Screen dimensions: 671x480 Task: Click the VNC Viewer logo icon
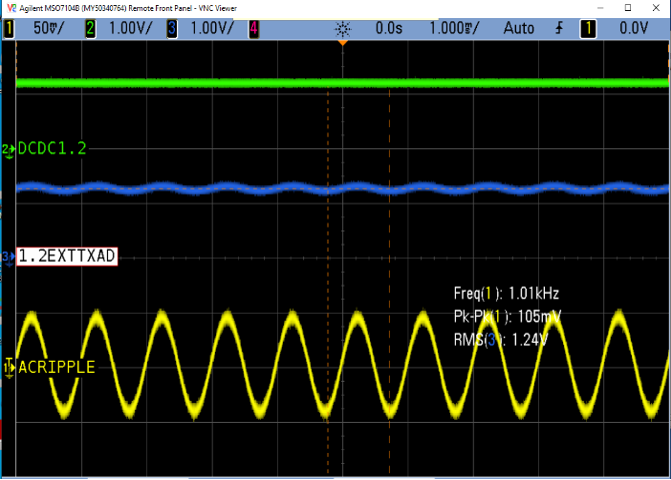[10, 7]
